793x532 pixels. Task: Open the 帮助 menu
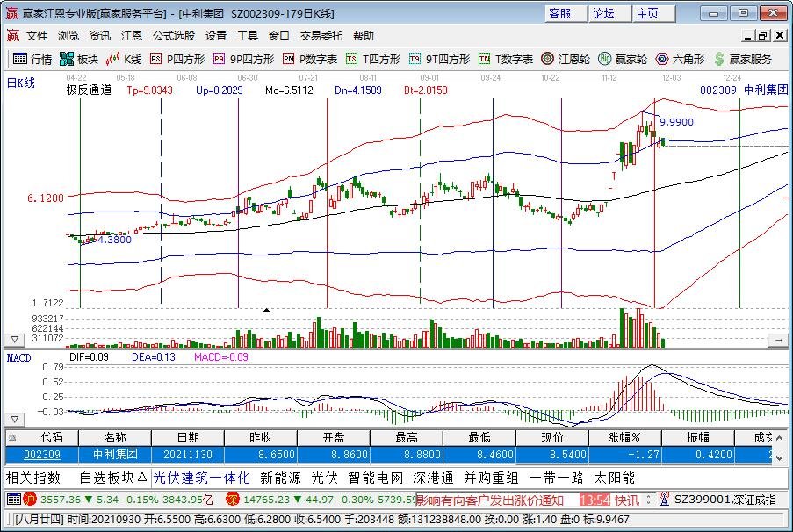click(363, 35)
